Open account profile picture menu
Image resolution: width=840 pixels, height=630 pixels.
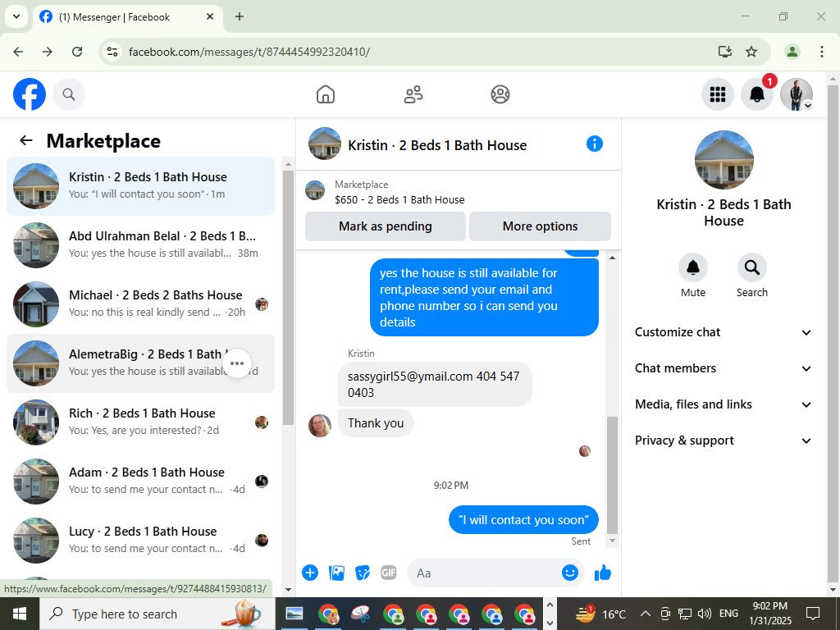tap(797, 94)
